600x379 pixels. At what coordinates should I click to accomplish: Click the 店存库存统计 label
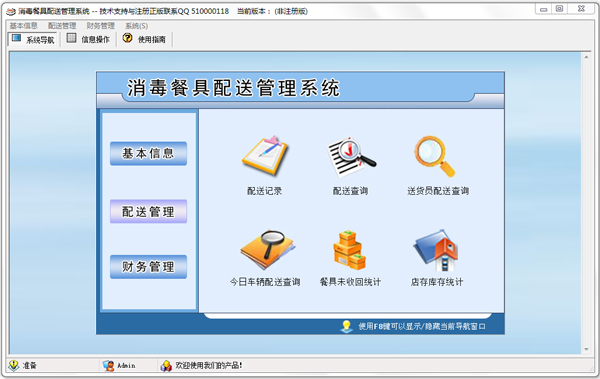tap(437, 282)
